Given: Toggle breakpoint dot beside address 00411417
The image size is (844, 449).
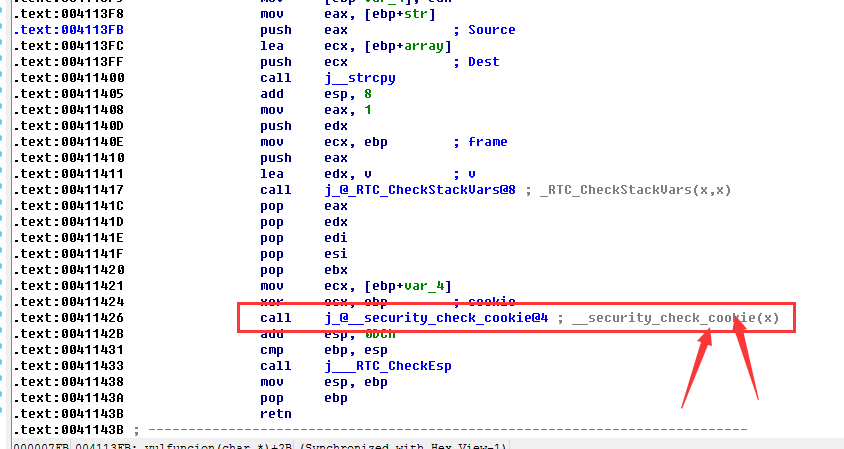Looking at the screenshot, I should tap(4, 190).
